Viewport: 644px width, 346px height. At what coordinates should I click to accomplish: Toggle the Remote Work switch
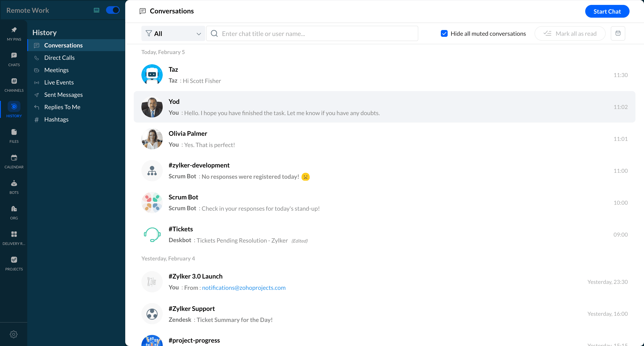pyautogui.click(x=113, y=10)
